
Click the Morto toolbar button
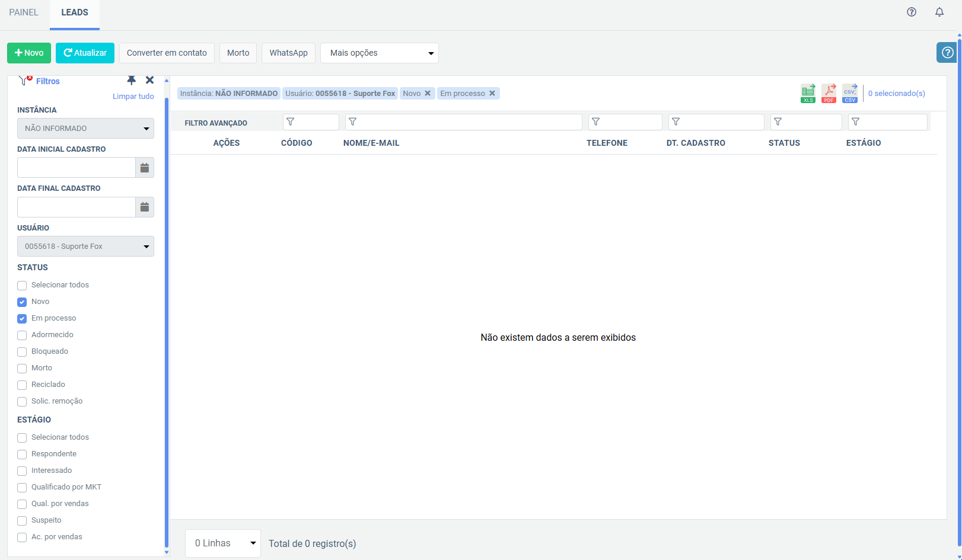coord(238,53)
